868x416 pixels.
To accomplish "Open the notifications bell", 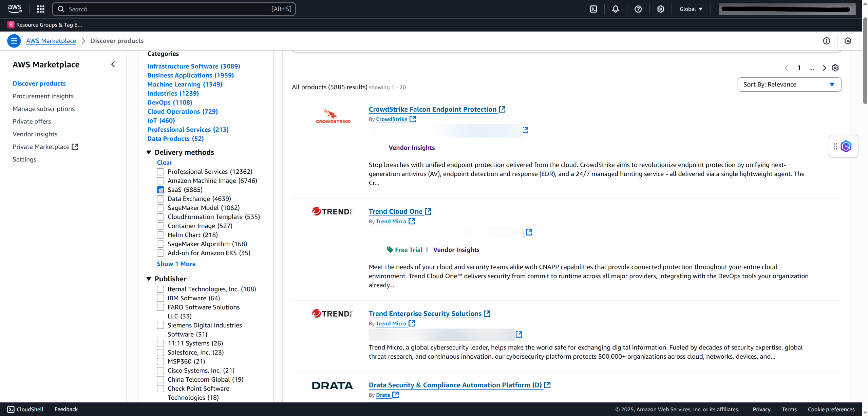I will [615, 9].
